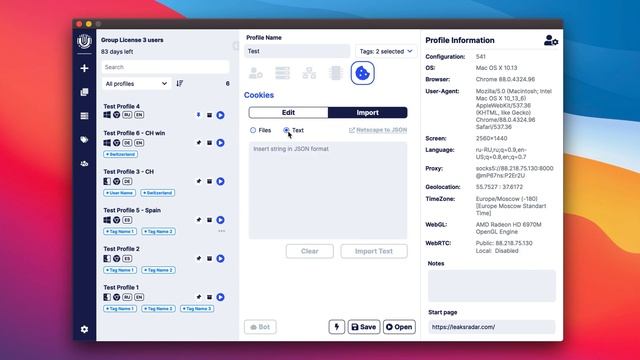Launch Test Profile 6 - CH win
This screenshot has height=360, width=640.
point(220,143)
